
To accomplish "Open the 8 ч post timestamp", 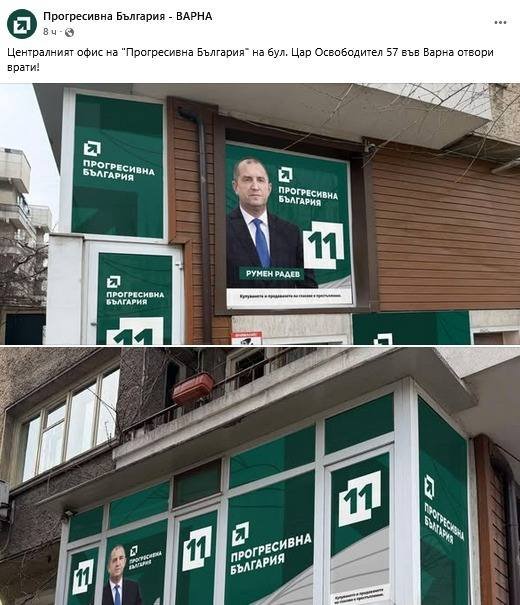I will pyautogui.click(x=49, y=32).
